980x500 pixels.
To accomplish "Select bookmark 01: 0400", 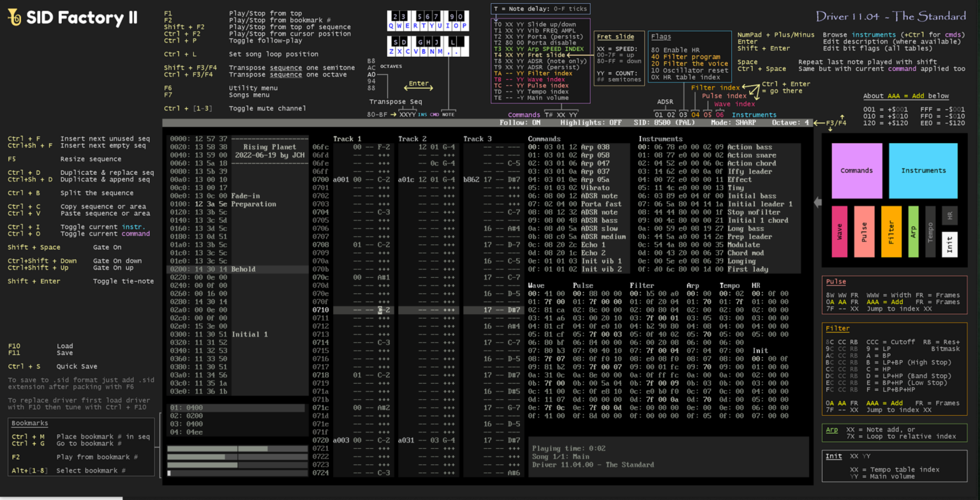I will pos(237,407).
